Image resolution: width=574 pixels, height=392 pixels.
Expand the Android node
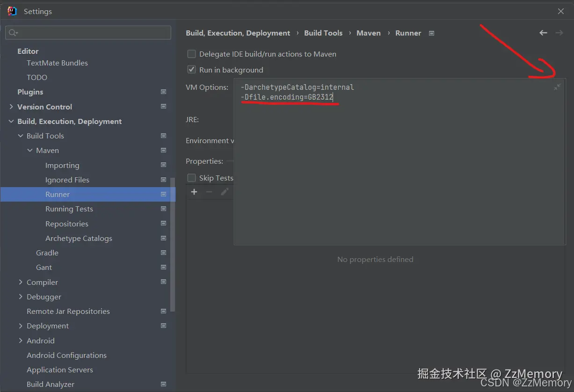click(x=20, y=341)
